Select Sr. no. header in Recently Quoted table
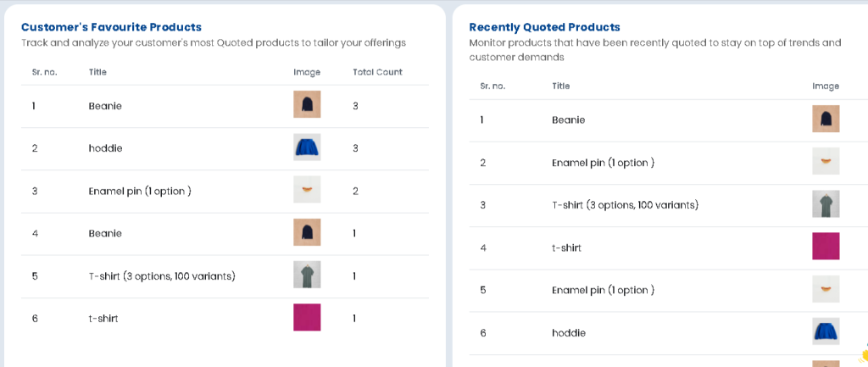Viewport: 868px width, 367px height. (x=492, y=86)
